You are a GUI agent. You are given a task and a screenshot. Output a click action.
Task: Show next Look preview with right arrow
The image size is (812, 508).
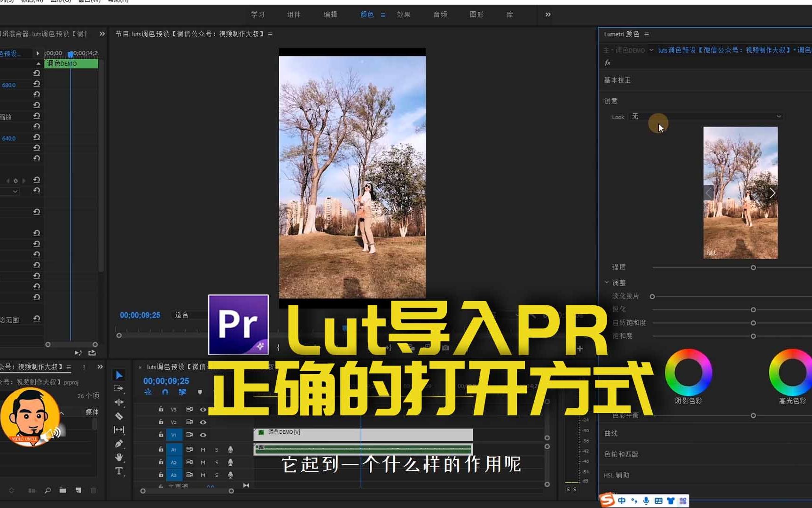[x=772, y=192]
